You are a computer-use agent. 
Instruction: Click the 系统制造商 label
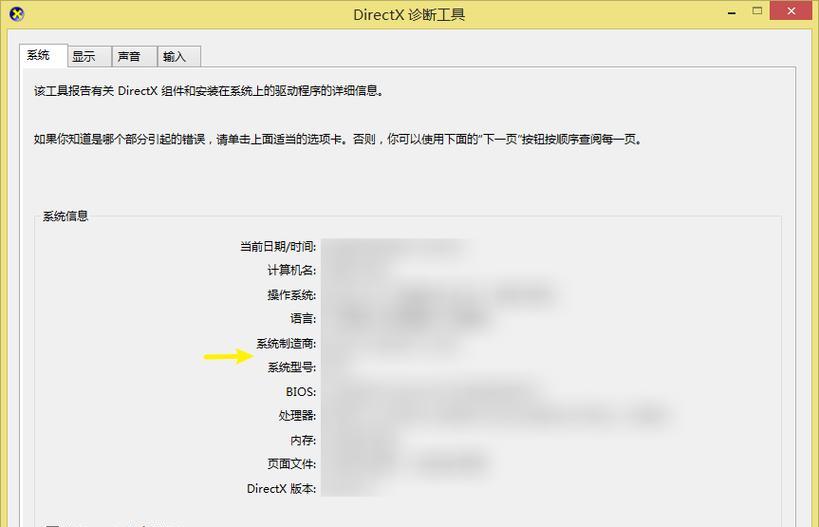click(286, 344)
